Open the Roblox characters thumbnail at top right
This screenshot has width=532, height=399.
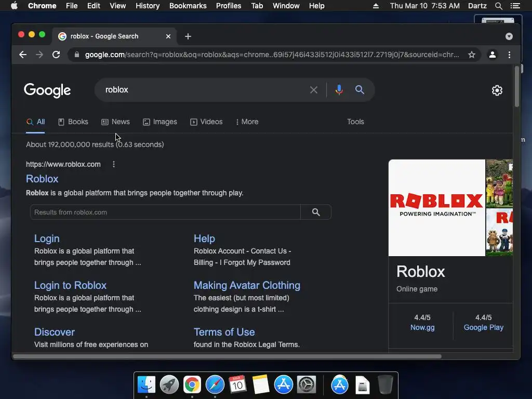pos(499,183)
